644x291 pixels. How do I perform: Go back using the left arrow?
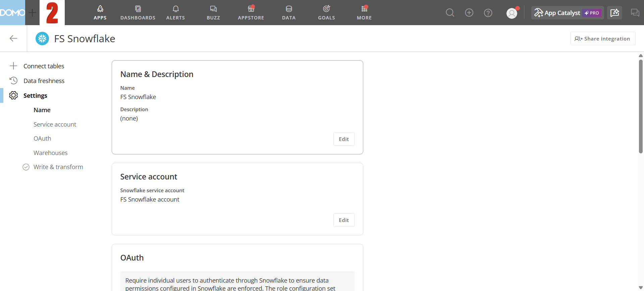pyautogui.click(x=13, y=39)
